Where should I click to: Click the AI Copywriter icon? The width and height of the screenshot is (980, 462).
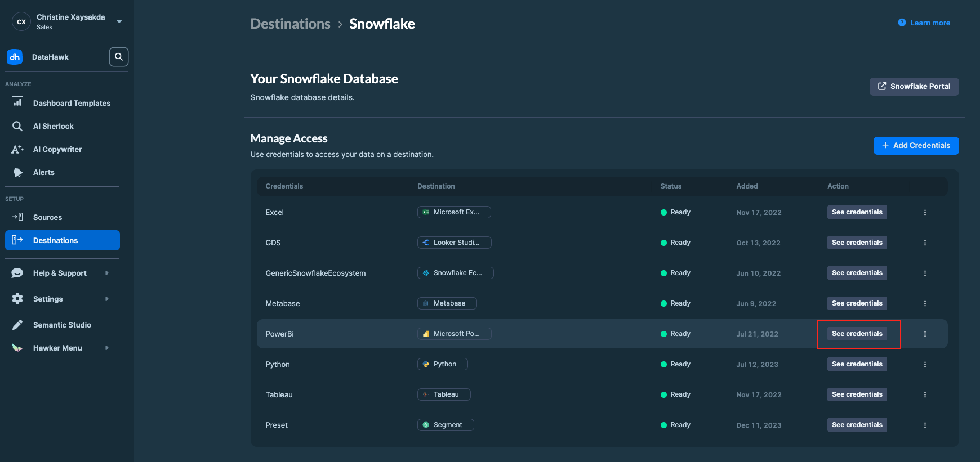click(x=17, y=149)
